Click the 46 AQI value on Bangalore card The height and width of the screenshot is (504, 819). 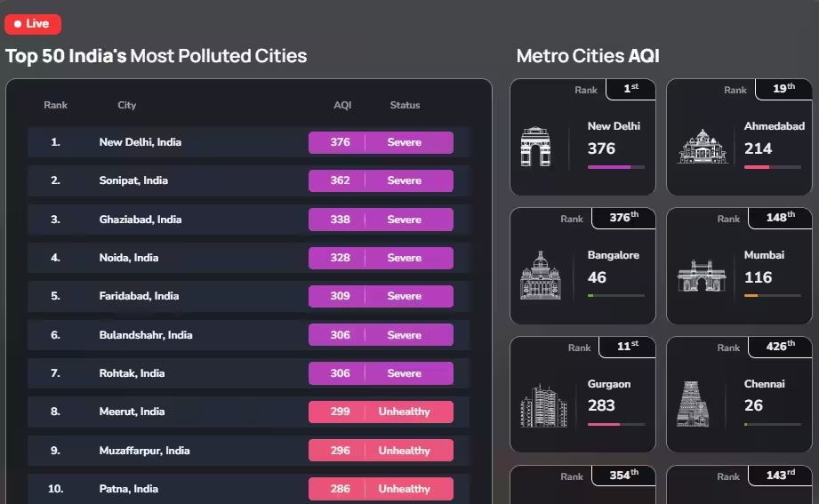pyautogui.click(x=597, y=277)
